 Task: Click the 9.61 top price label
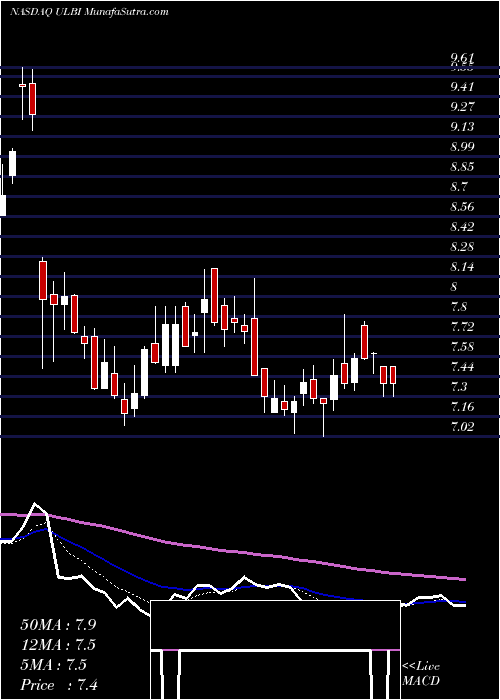click(x=462, y=58)
